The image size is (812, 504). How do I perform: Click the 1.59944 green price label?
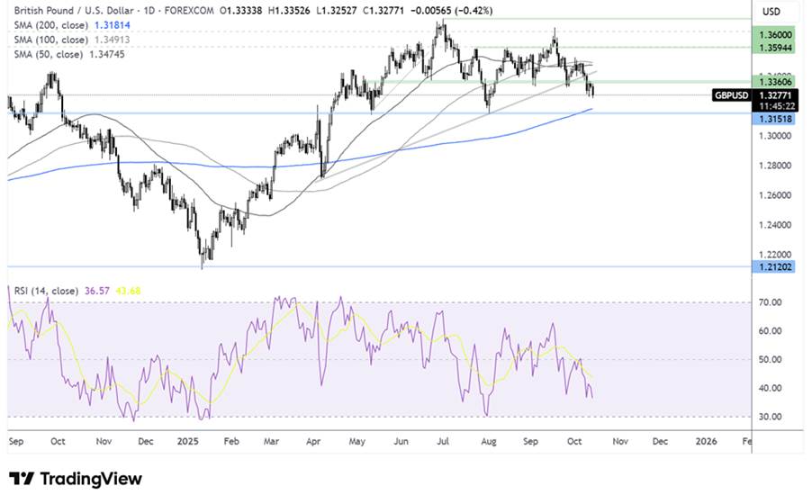point(776,47)
